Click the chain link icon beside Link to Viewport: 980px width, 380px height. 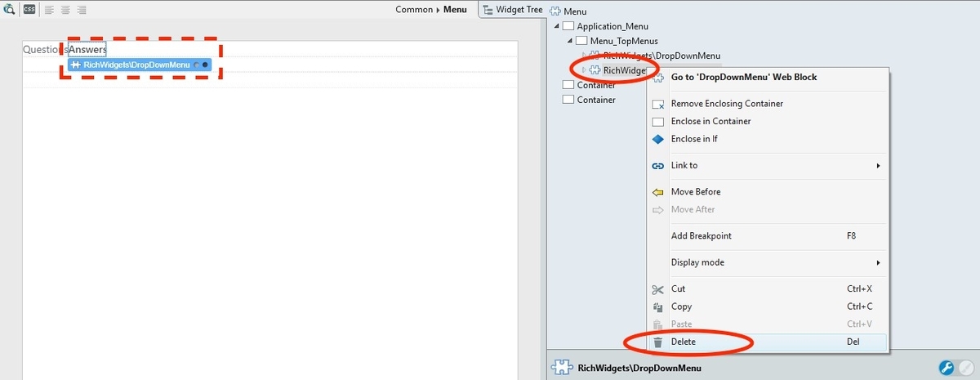point(658,165)
